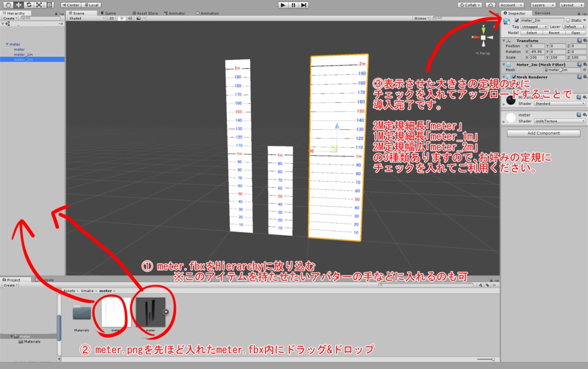Toggle the Local handle rotation button
The height and width of the screenshot is (369, 588).
click(x=91, y=5)
